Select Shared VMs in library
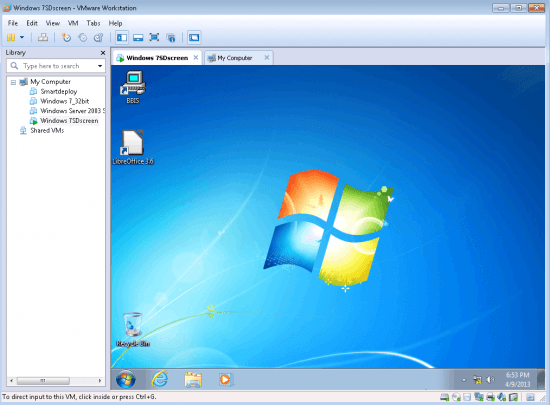 47,130
